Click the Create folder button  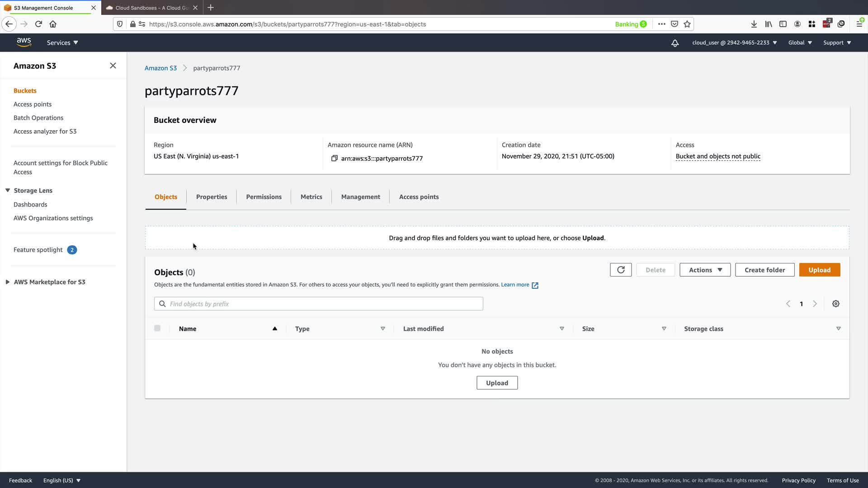[x=764, y=270]
